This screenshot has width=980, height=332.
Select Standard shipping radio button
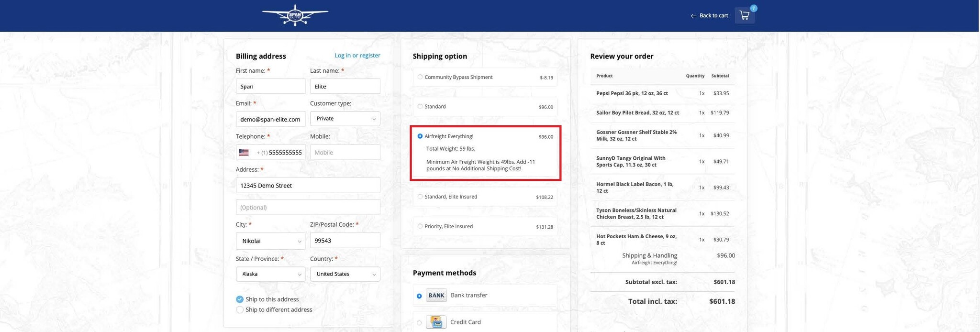(420, 106)
